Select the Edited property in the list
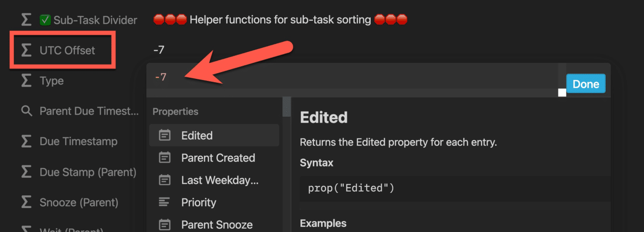Image resolution: width=644 pixels, height=232 pixels. pyautogui.click(x=214, y=136)
